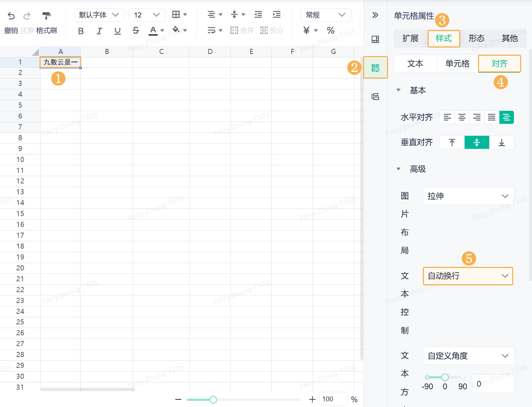The width and height of the screenshot is (532, 407).
Task: Open toolbar vertical alignment options
Action: tap(238, 14)
